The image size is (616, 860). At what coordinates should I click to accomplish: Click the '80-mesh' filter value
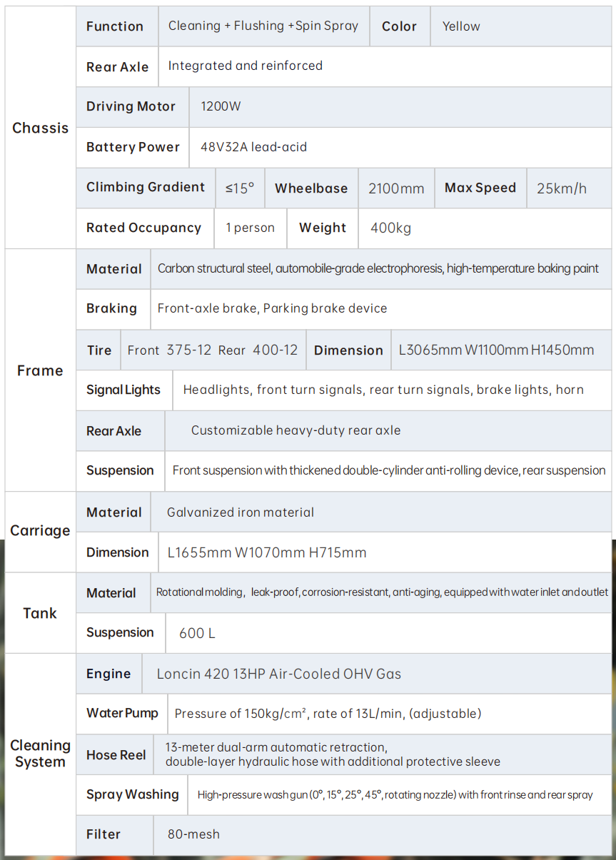[193, 834]
